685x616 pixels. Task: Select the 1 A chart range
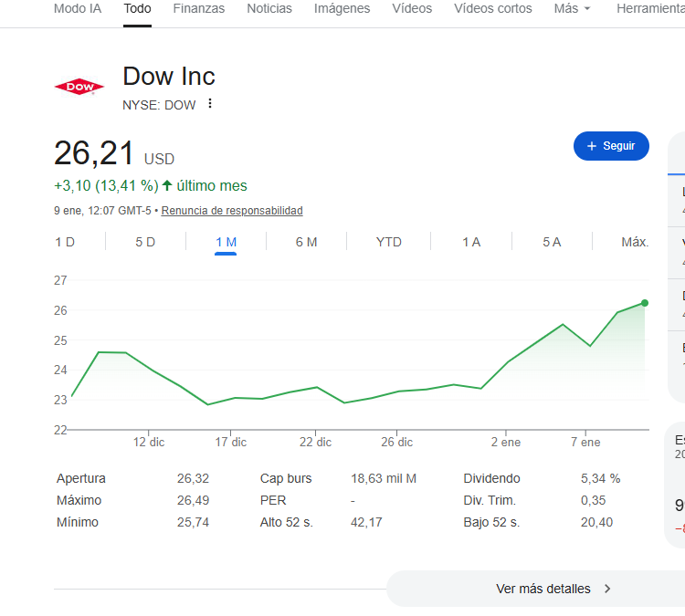(471, 242)
